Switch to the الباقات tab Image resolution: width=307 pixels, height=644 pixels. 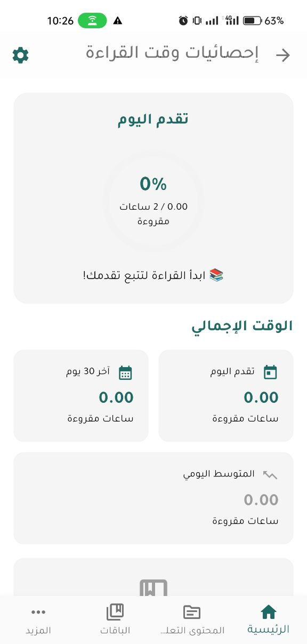115,619
